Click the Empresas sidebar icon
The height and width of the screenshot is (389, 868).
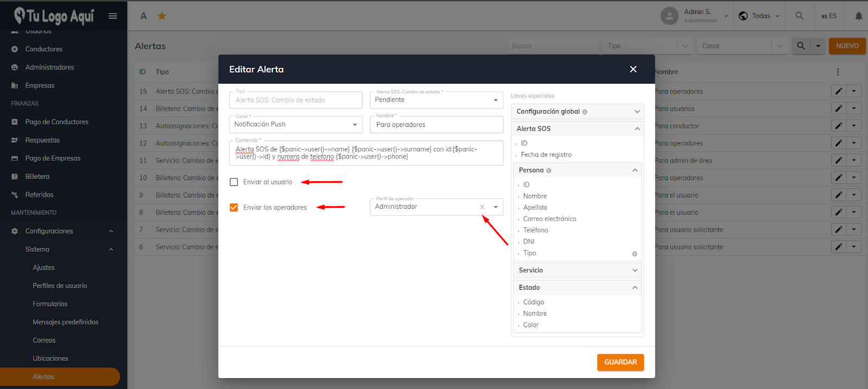15,86
